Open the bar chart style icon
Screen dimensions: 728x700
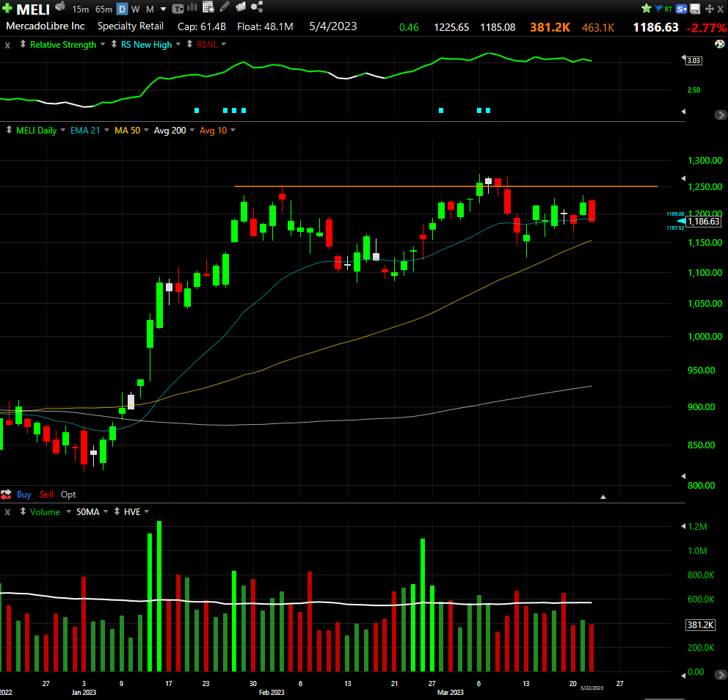click(x=192, y=7)
